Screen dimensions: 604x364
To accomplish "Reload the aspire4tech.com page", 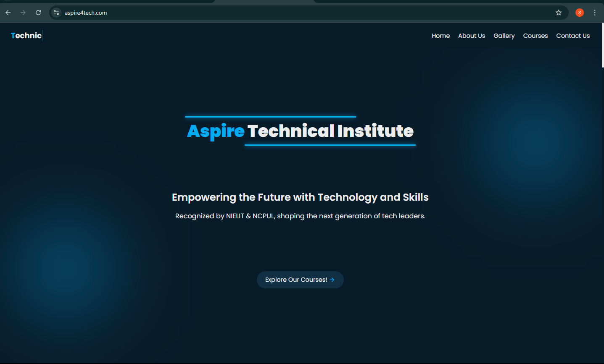I will point(38,13).
